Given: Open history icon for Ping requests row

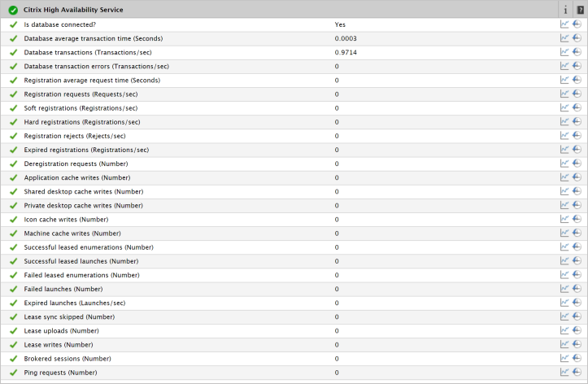Looking at the screenshot, I should (577, 372).
